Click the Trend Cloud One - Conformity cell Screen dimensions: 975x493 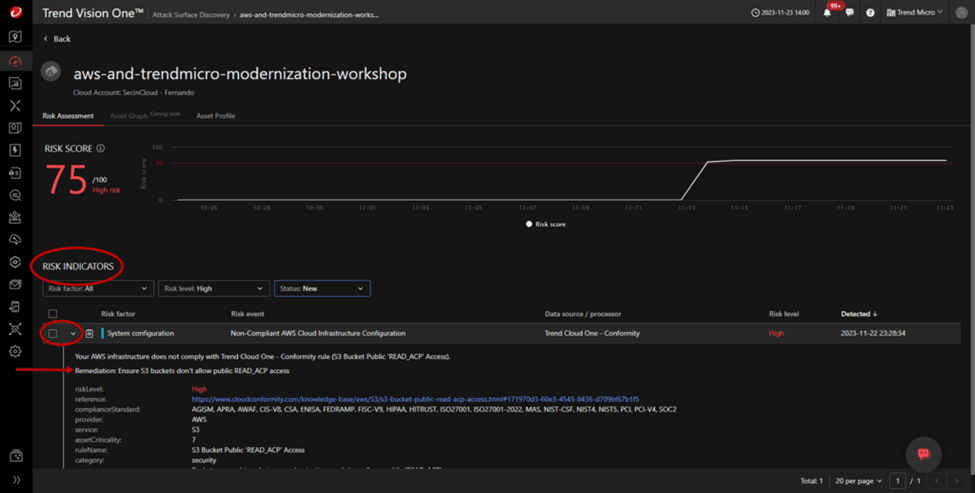pos(592,334)
